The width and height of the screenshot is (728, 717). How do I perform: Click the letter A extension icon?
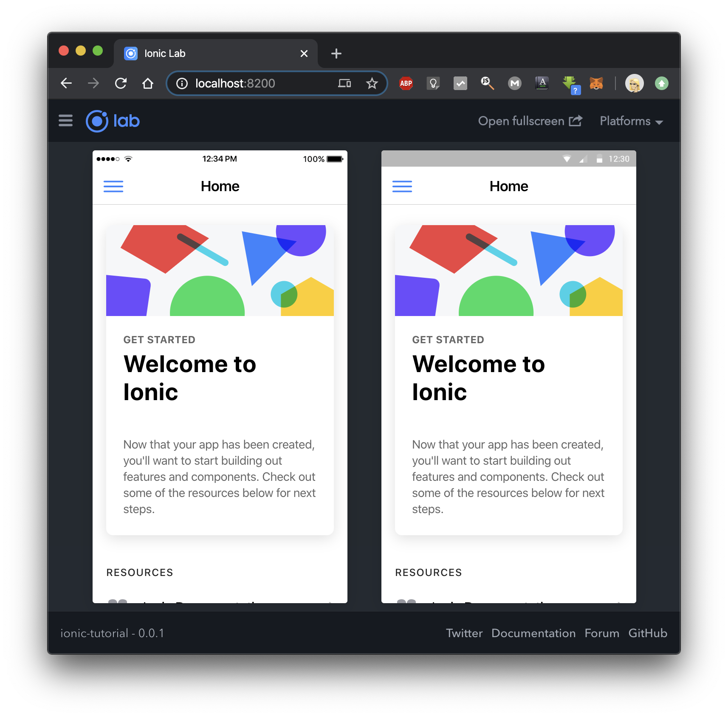pyautogui.click(x=542, y=83)
